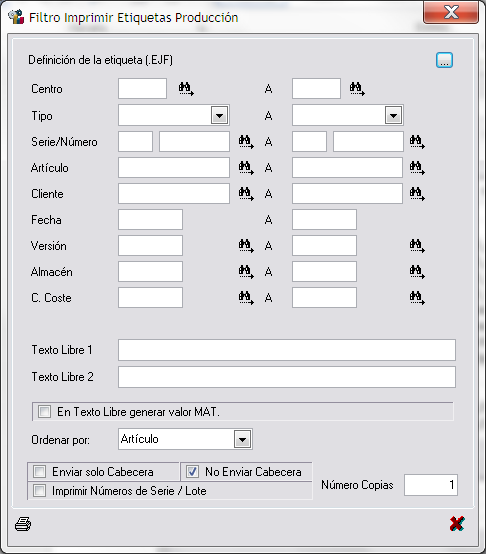Click the Número Copias field

coord(431,485)
